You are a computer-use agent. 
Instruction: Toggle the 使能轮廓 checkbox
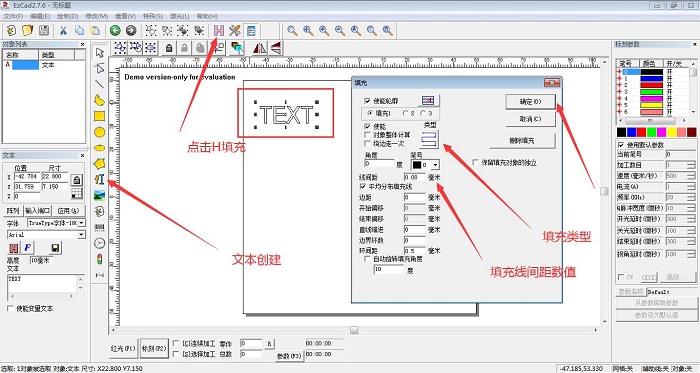click(367, 101)
